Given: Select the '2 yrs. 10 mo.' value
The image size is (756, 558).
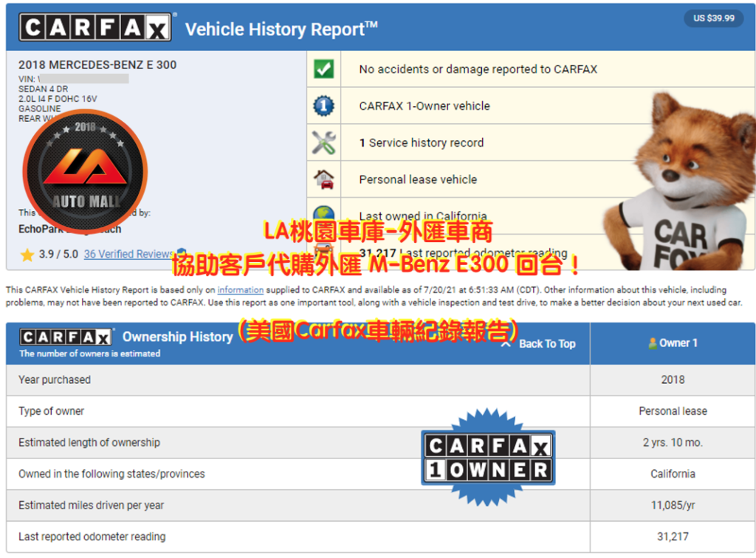Looking at the screenshot, I should tap(673, 442).
